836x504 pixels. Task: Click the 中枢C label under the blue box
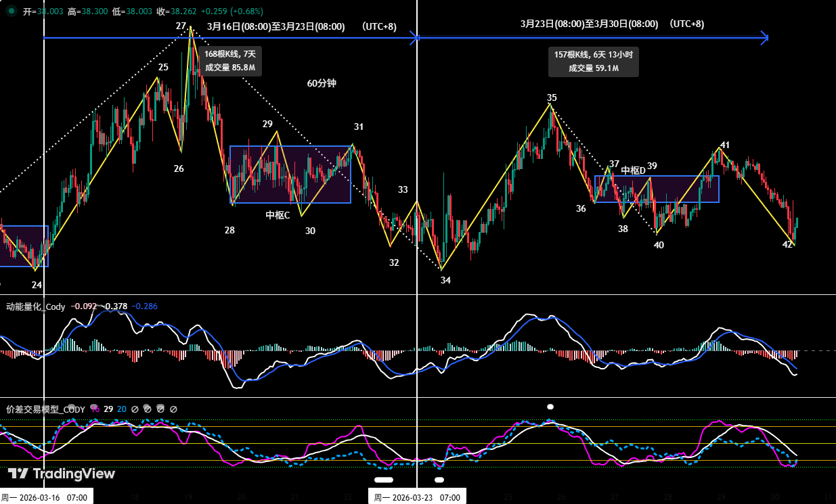[278, 214]
